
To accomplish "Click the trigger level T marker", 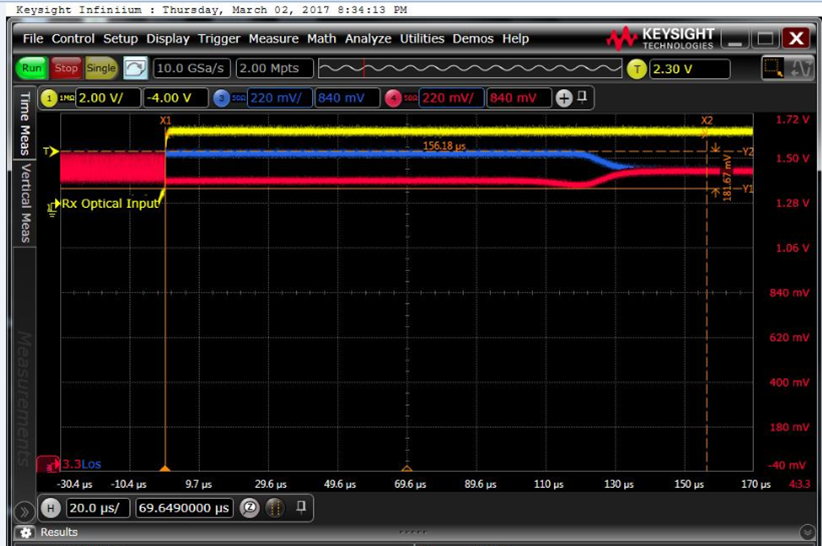I will pos(51,151).
